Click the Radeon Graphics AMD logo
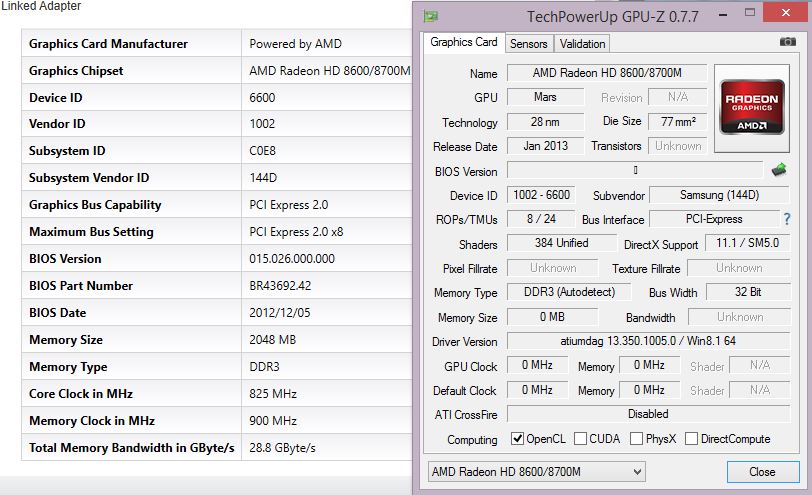This screenshot has width=812, height=495. click(x=752, y=107)
